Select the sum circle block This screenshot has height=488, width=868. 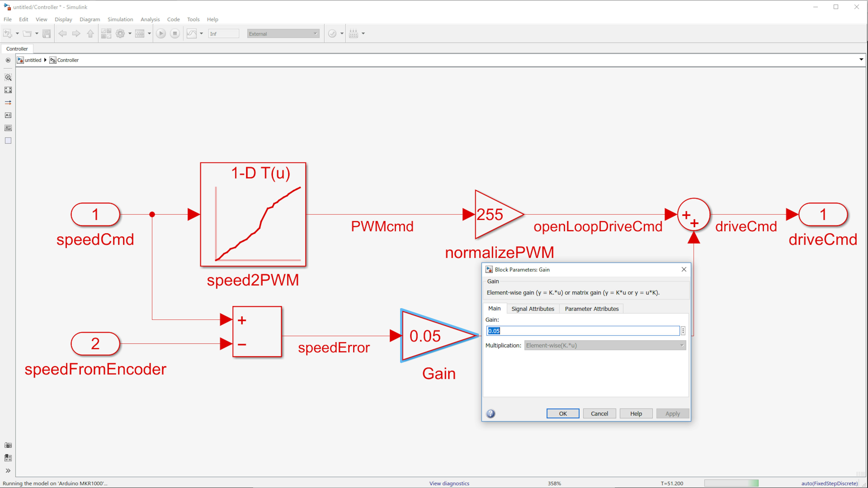694,215
